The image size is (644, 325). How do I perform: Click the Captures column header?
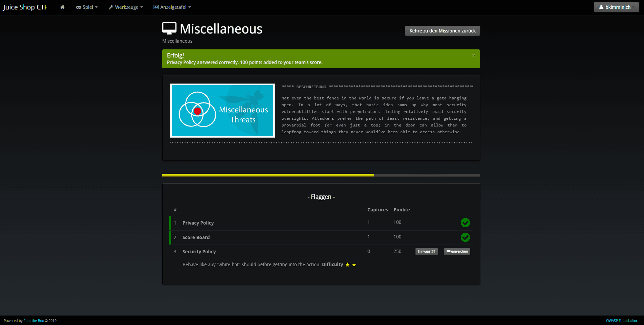(x=378, y=210)
